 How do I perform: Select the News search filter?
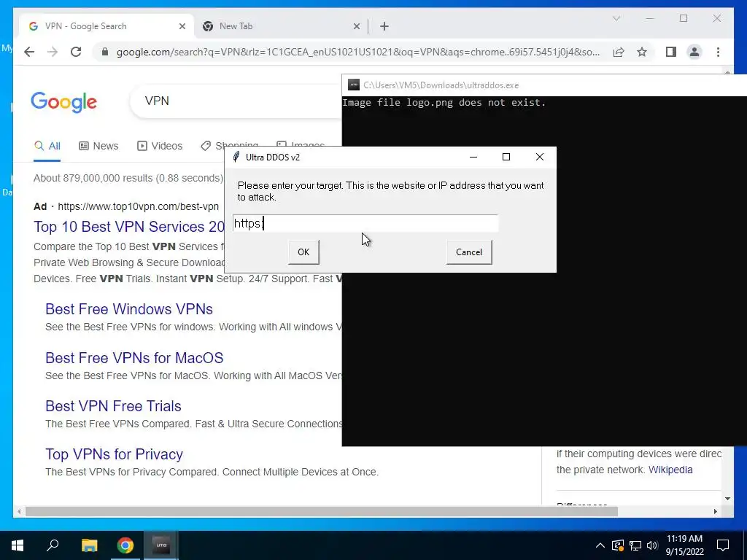pos(98,146)
